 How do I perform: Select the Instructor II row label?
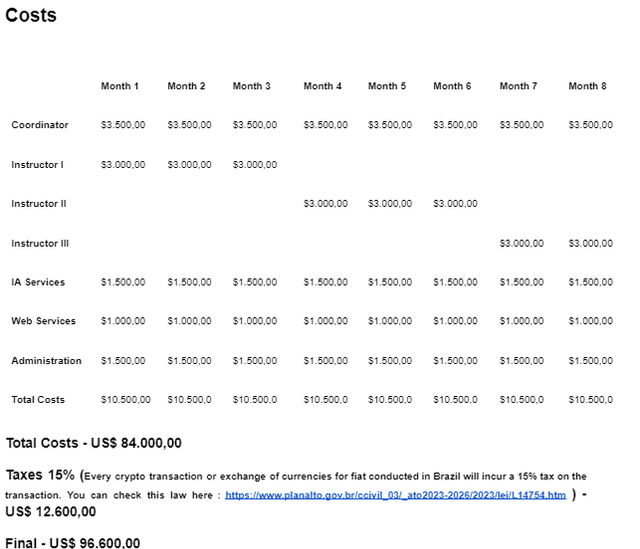[39, 203]
